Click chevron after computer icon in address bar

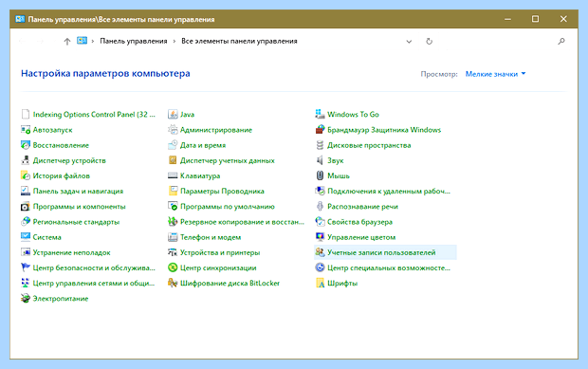coord(93,41)
